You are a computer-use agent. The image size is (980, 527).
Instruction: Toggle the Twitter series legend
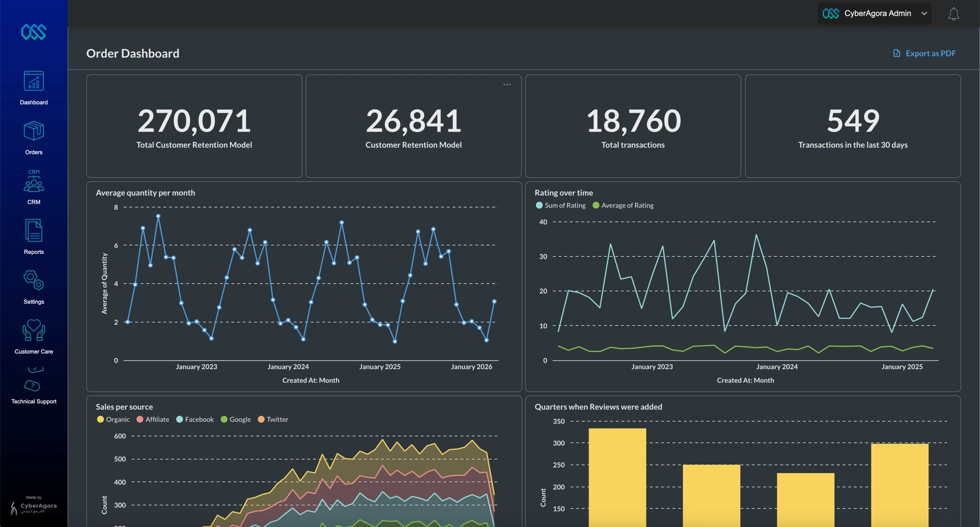click(x=273, y=419)
